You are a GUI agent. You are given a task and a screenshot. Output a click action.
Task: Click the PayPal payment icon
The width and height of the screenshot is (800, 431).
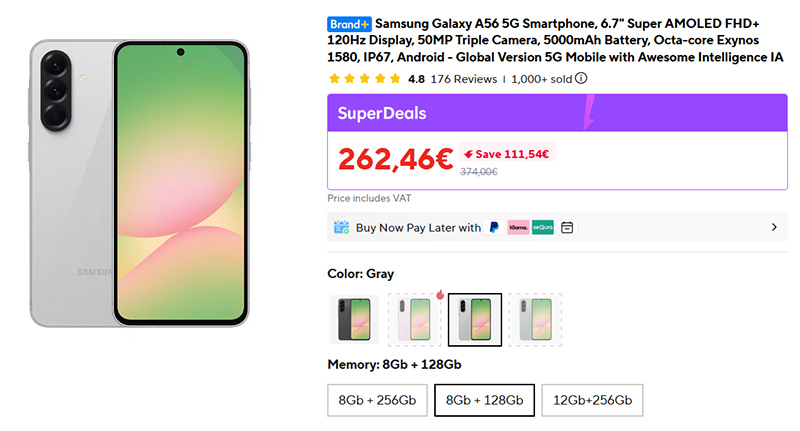click(x=494, y=228)
